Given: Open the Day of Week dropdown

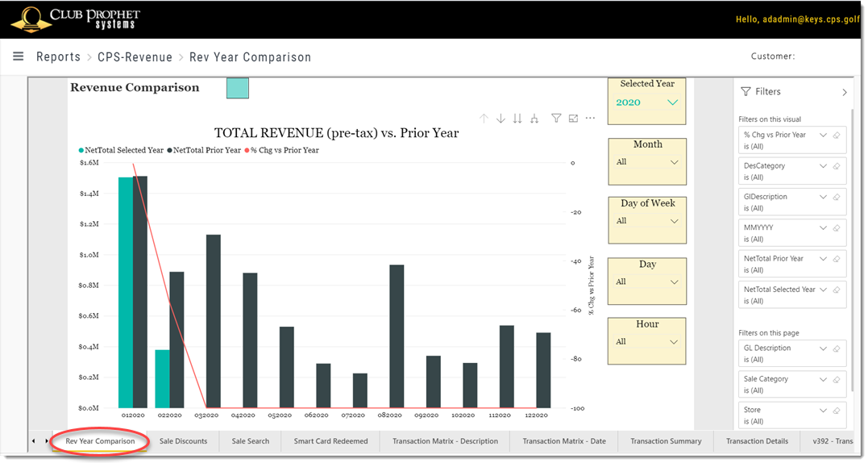Looking at the screenshot, I should 647,221.
